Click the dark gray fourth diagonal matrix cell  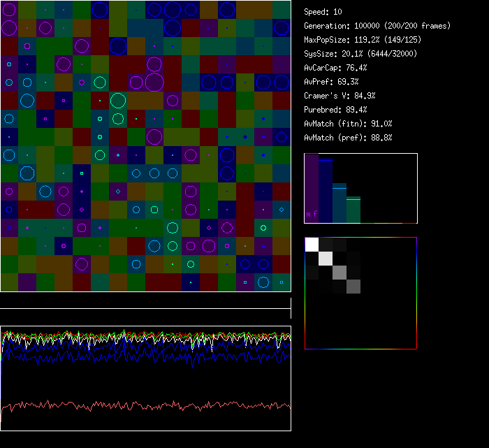coord(353,286)
